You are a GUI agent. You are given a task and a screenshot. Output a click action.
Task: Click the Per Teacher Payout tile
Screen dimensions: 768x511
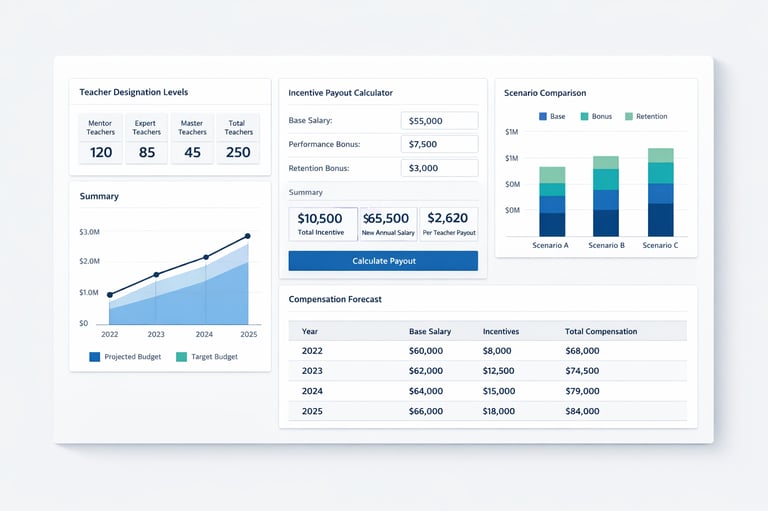[449, 224]
